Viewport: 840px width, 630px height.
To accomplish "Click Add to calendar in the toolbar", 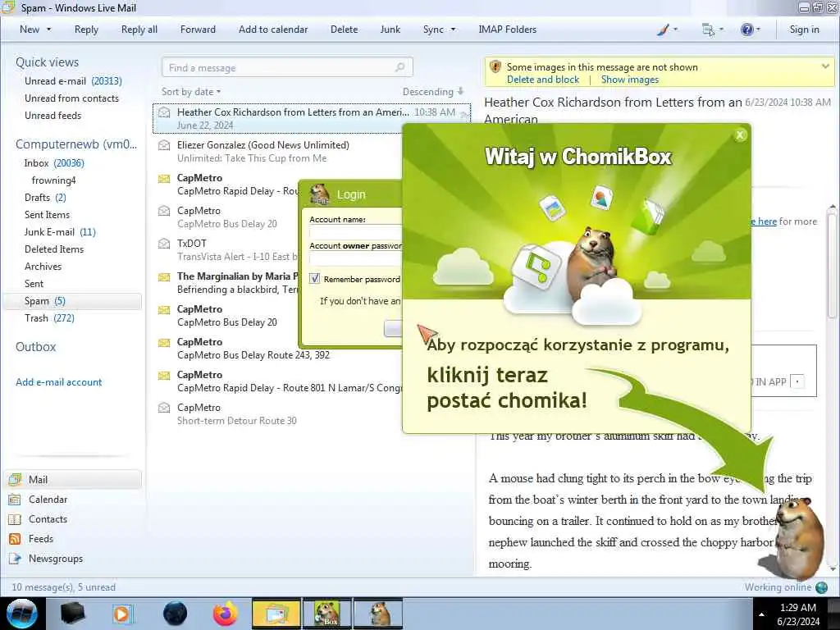I will (273, 30).
